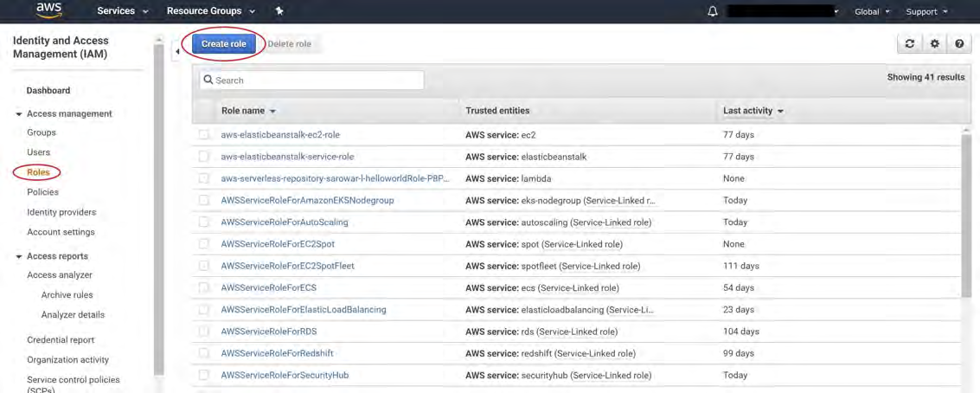Open AWSServiceRoleForElasticLoadBalancing link
This screenshot has height=393, width=980.
point(303,310)
